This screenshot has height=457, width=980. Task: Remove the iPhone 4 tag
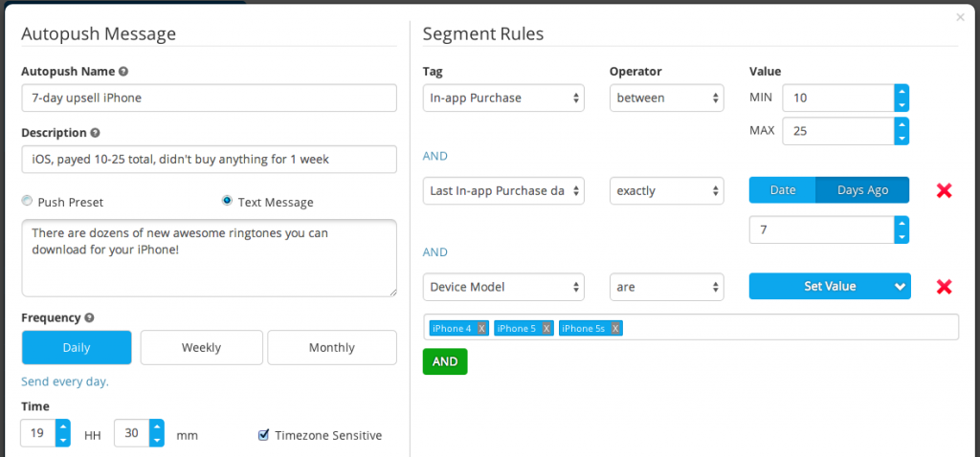click(481, 328)
